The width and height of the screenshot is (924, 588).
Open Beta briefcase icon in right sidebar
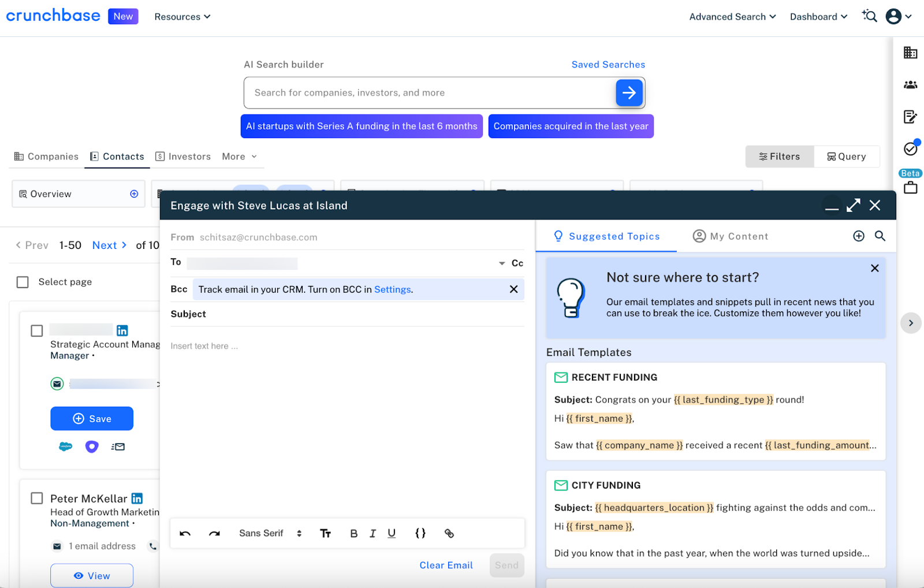coord(911,188)
